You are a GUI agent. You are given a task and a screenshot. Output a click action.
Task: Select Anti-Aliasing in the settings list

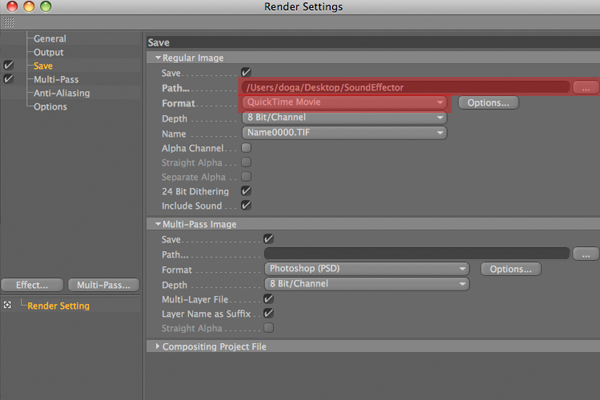(x=62, y=93)
